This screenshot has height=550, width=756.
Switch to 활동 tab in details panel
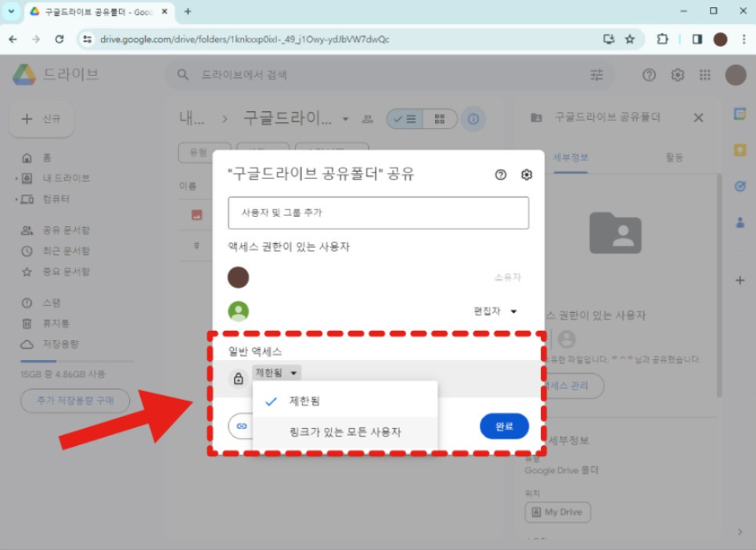click(x=674, y=157)
